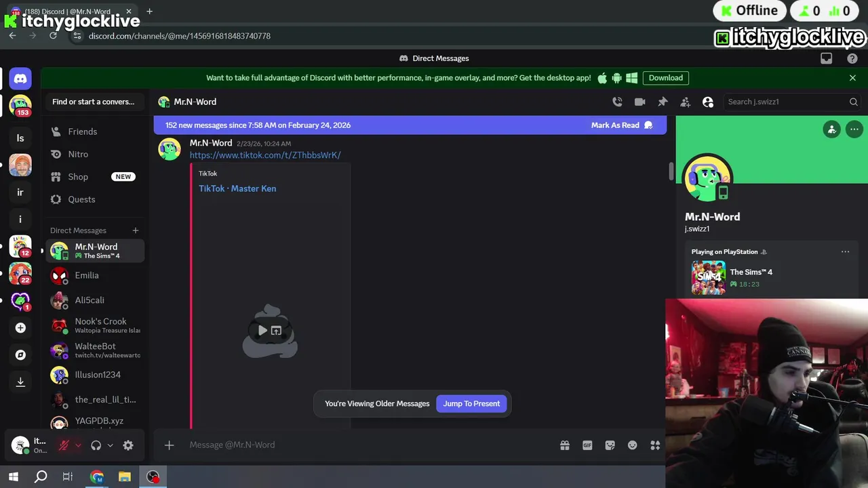Create a new DM with plus icon
Image resolution: width=868 pixels, height=488 pixels.
[x=135, y=230]
